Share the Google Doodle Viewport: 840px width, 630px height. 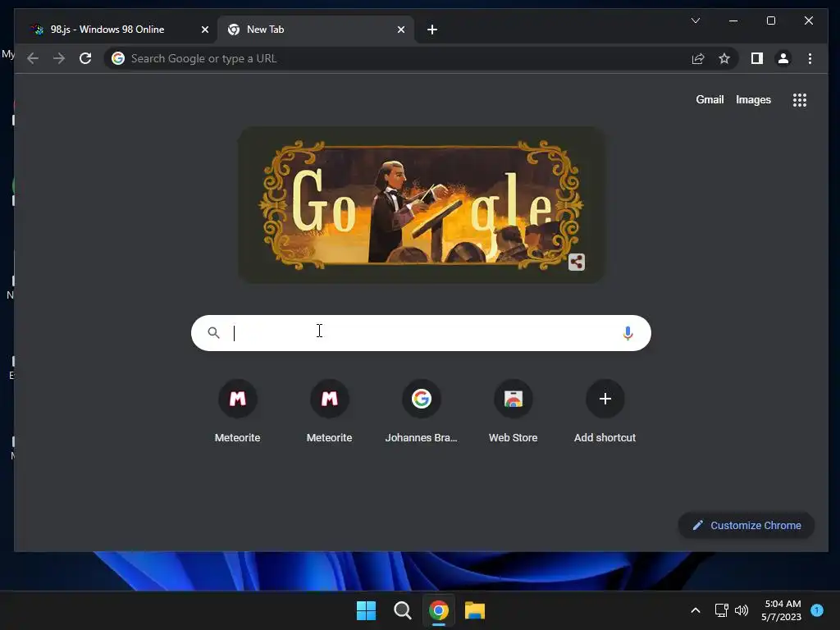point(577,262)
